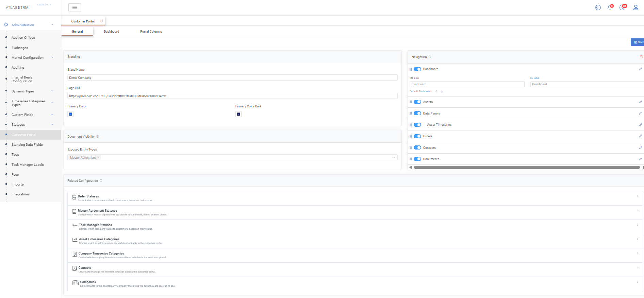The width and height of the screenshot is (644, 298).
Task: Pick the Primary Color swatch
Action: click(x=70, y=114)
